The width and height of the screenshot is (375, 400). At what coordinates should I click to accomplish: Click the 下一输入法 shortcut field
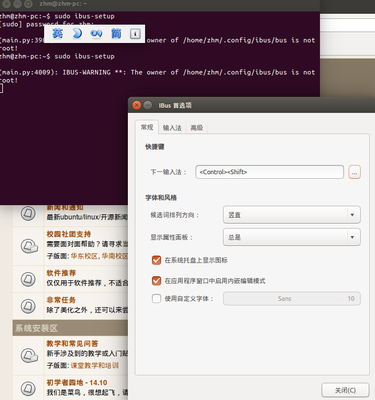click(x=269, y=172)
